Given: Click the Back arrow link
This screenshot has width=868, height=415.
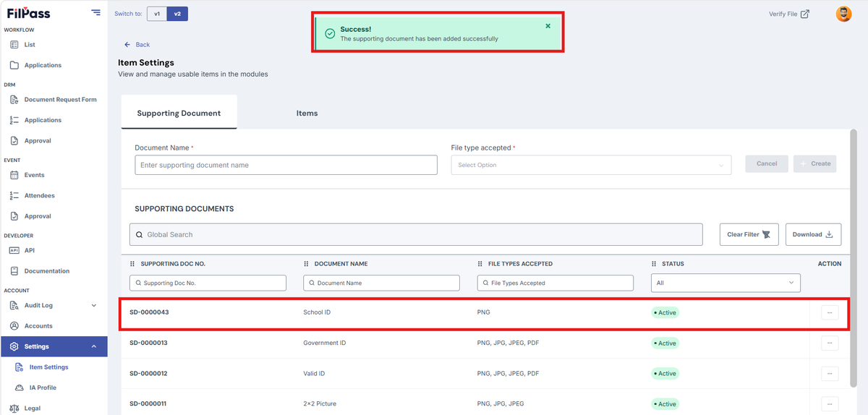Looking at the screenshot, I should pos(137,45).
